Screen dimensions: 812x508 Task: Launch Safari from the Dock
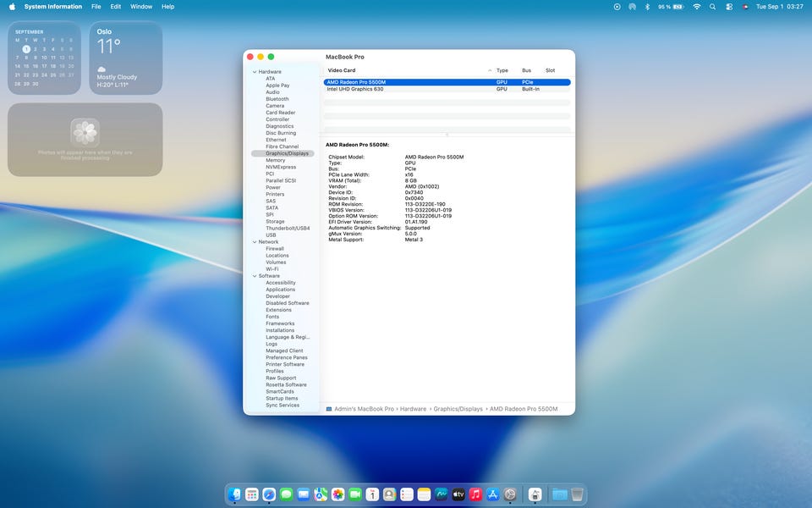[269, 494]
